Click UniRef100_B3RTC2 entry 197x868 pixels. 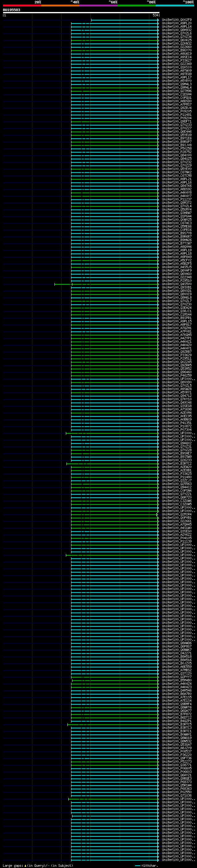177,464
